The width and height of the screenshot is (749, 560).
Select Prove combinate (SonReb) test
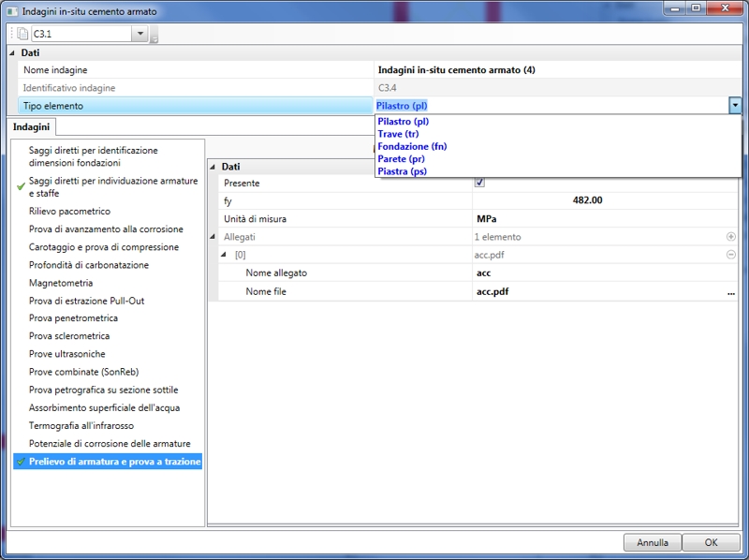click(82, 372)
